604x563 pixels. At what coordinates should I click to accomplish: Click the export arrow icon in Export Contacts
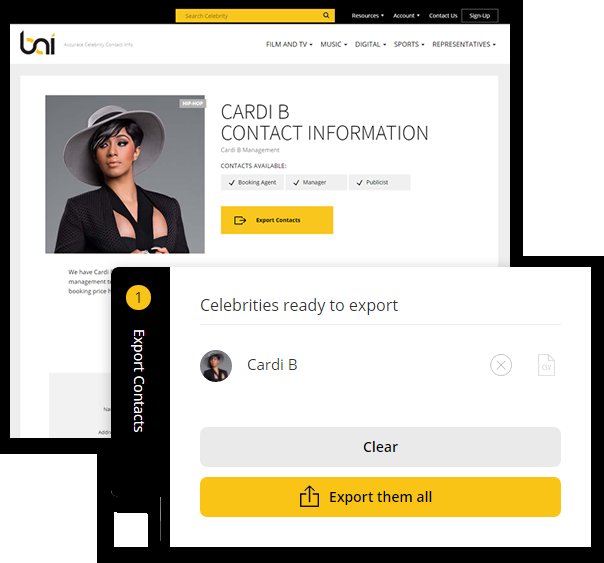(x=240, y=220)
